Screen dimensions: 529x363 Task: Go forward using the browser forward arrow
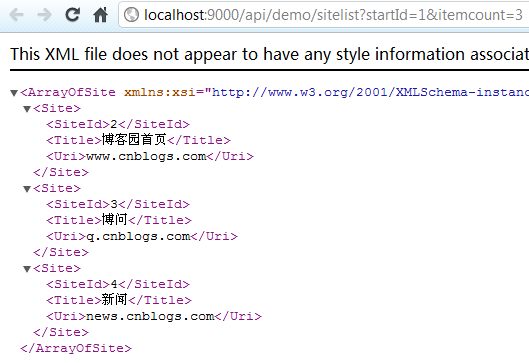[x=45, y=15]
